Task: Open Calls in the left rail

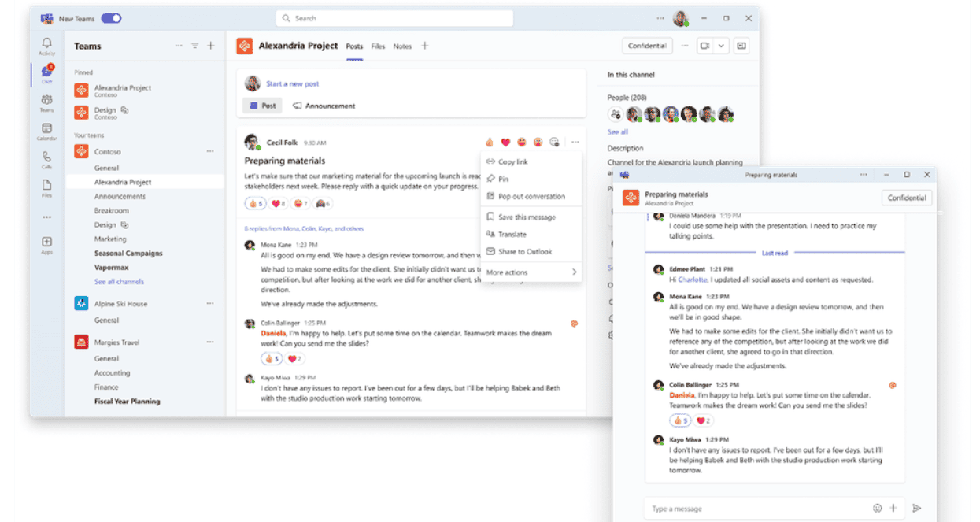Action: tap(46, 159)
